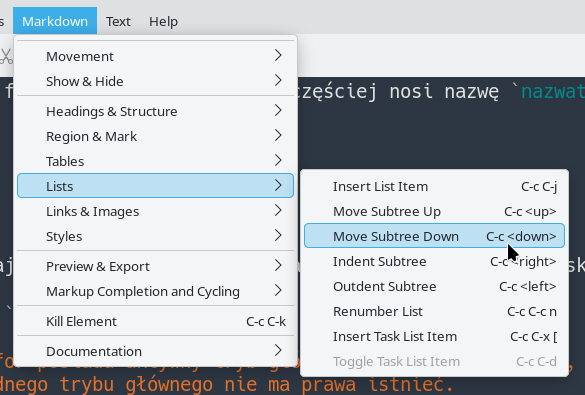Click the Preview & Export chevron

[x=278, y=265]
